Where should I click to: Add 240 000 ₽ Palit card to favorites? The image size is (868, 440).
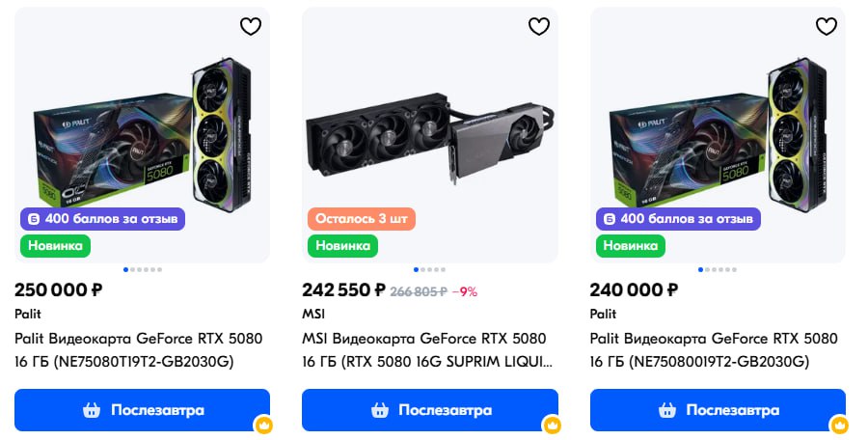tap(827, 26)
